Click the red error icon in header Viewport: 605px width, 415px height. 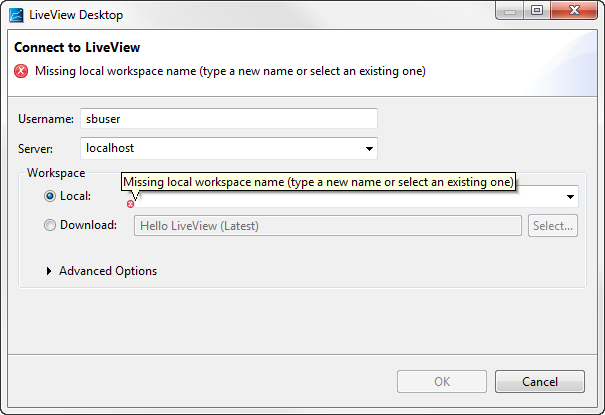[21, 71]
